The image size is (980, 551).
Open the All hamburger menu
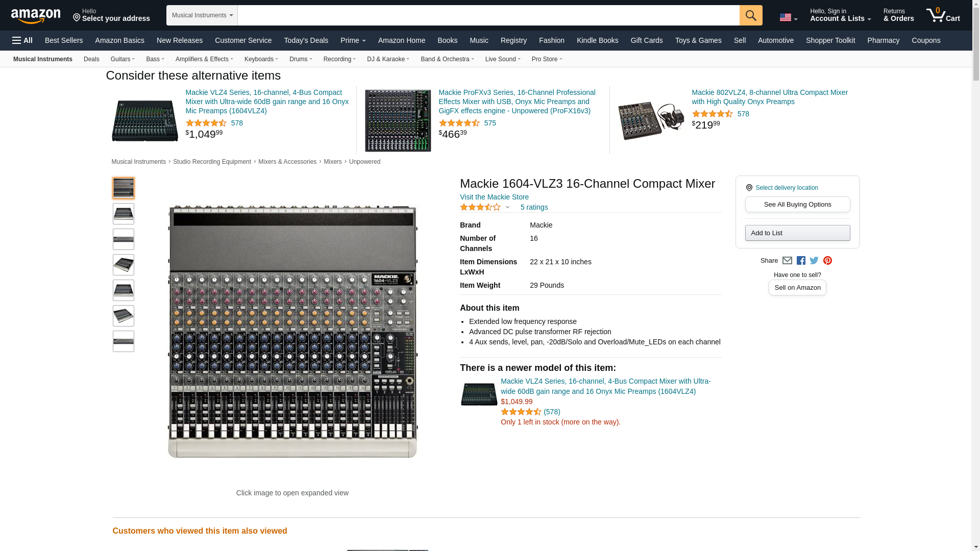[22, 40]
